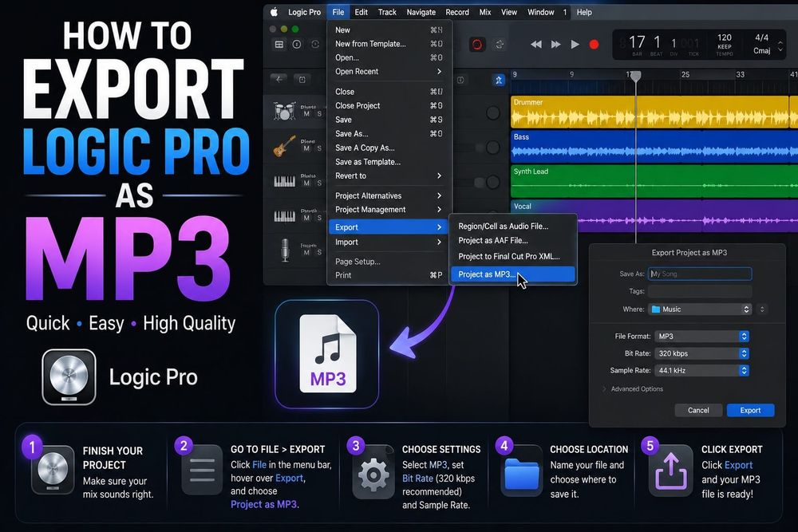798x532 pixels.
Task: Click the Save As name field
Action: pyautogui.click(x=700, y=274)
